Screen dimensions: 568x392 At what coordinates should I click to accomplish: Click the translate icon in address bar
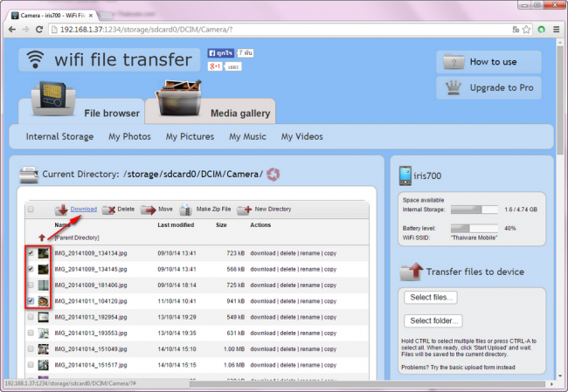516,30
